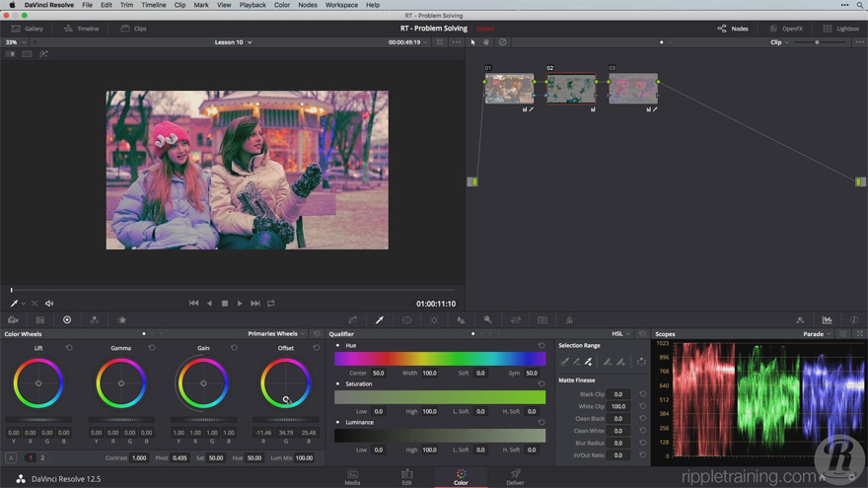Click the node graph zoom slider

(x=816, y=42)
